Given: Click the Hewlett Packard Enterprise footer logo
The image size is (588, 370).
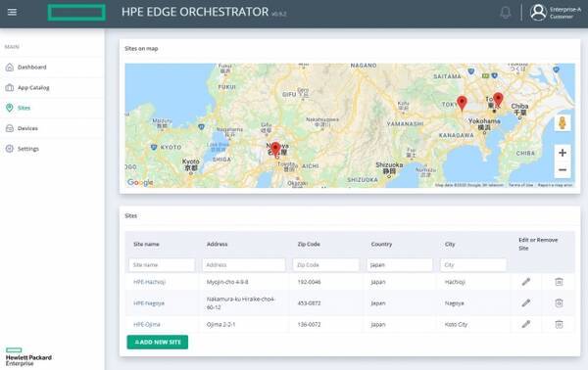Looking at the screenshot, I should click(28, 356).
